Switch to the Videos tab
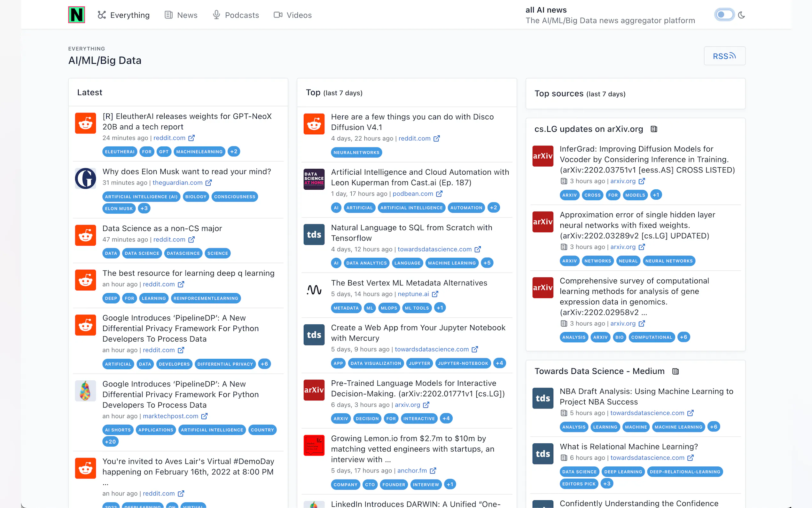The image size is (812, 508). [x=293, y=15]
